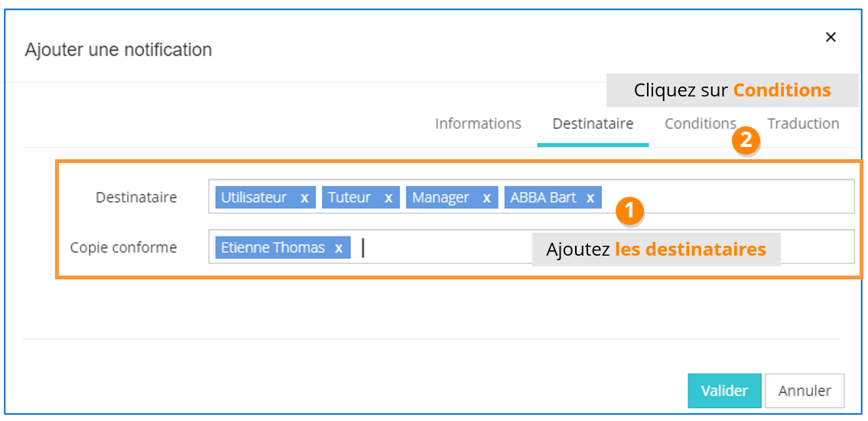
Task: Select the Destinataire tab
Action: 593,123
